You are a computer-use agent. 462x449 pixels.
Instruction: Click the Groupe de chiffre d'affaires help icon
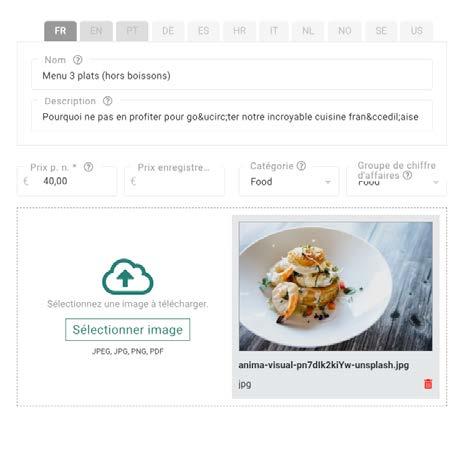[x=407, y=175]
